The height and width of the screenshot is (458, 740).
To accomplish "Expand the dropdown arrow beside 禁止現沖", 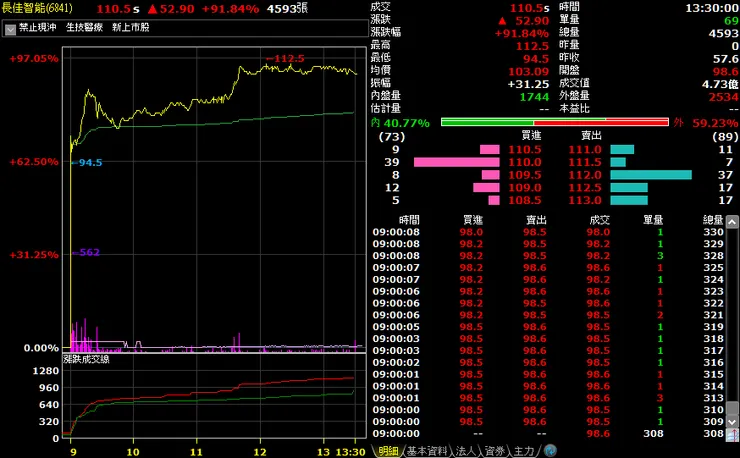I will (x=10, y=29).
